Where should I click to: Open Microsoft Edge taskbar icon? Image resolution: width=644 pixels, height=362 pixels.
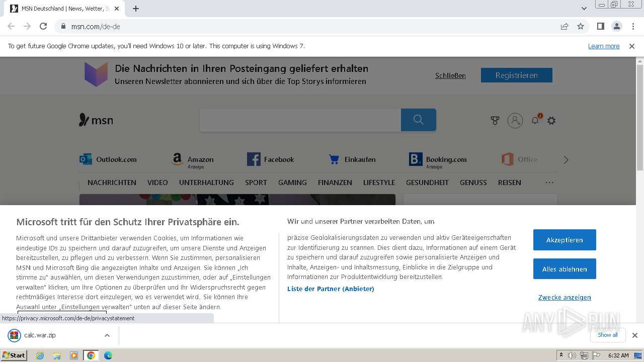108,355
